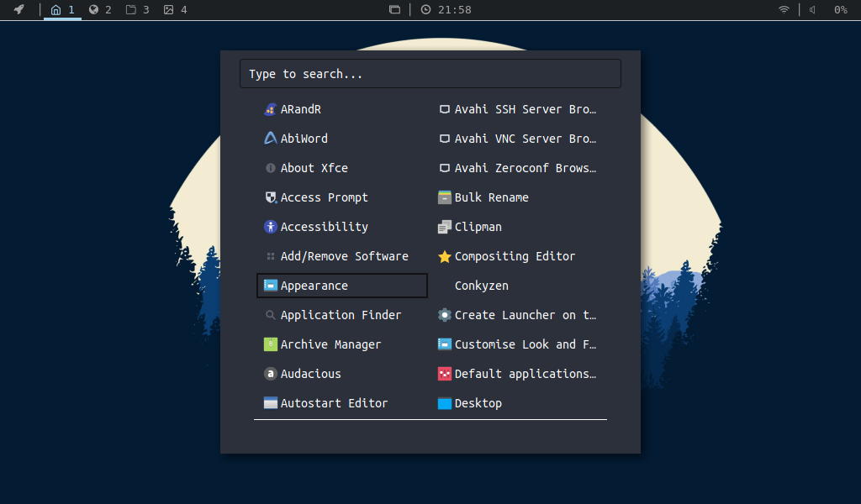The width and height of the screenshot is (861, 504).
Task: Click the Avahi VNC Server Browser icon
Action: [444, 139]
